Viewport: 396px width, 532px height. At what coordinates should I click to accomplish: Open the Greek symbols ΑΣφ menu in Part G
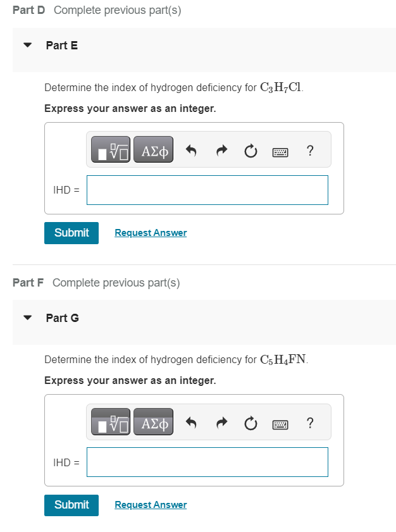pyautogui.click(x=153, y=422)
